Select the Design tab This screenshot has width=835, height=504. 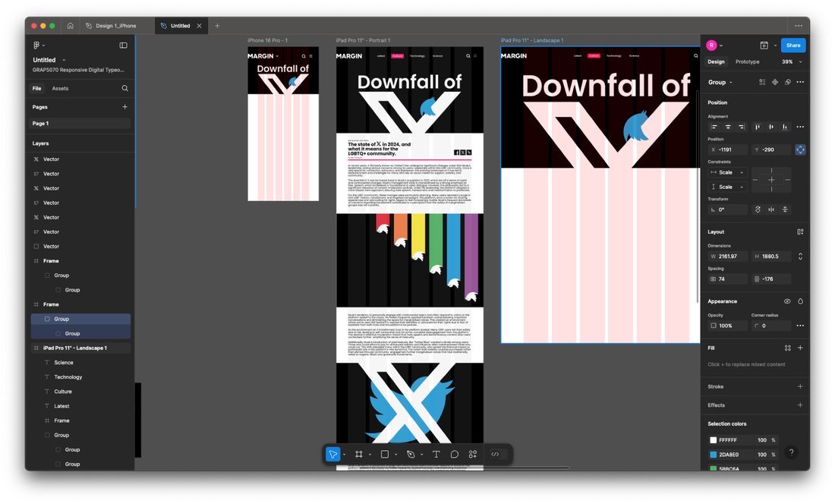[716, 61]
